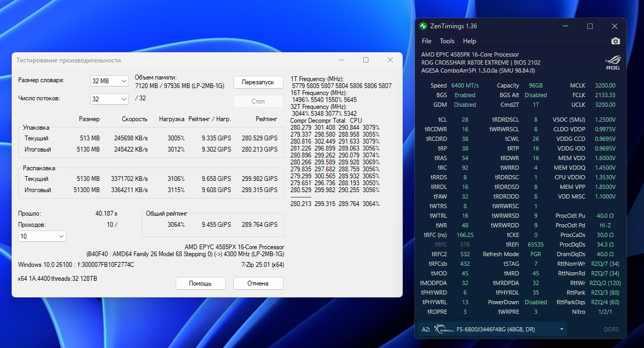
Task: Click the VSOC (SMU) 1.2500V value
Action: point(605,120)
